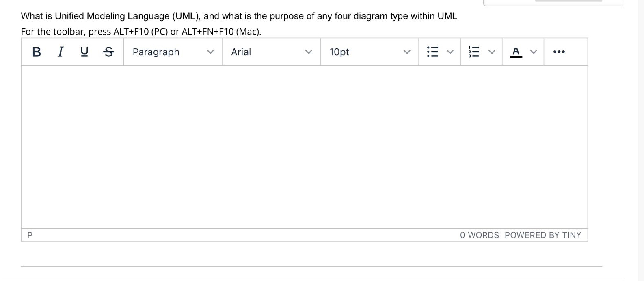Image resolution: width=644 pixels, height=281 pixels.
Task: Open the Paragraph format dropdown
Action: click(x=172, y=52)
